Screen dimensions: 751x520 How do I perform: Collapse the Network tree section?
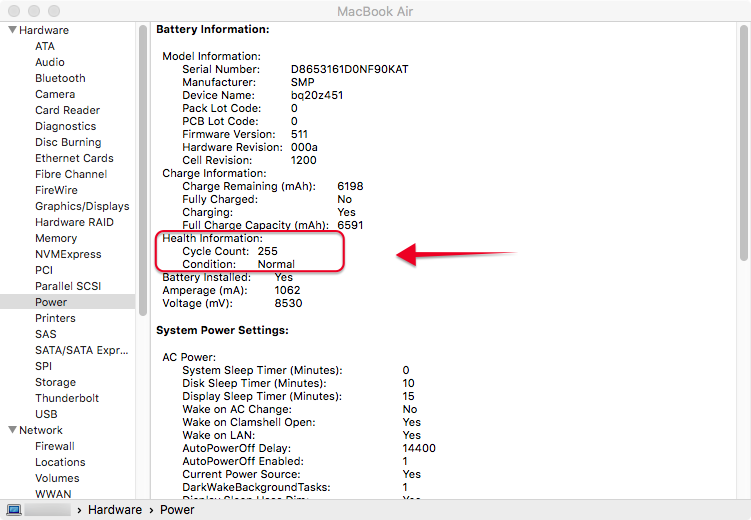(x=13, y=430)
